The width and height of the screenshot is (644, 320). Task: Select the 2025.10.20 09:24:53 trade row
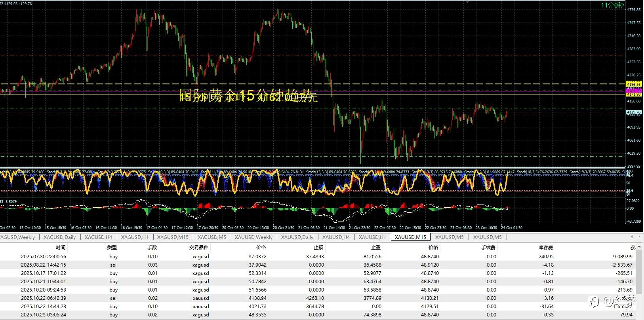318,290
